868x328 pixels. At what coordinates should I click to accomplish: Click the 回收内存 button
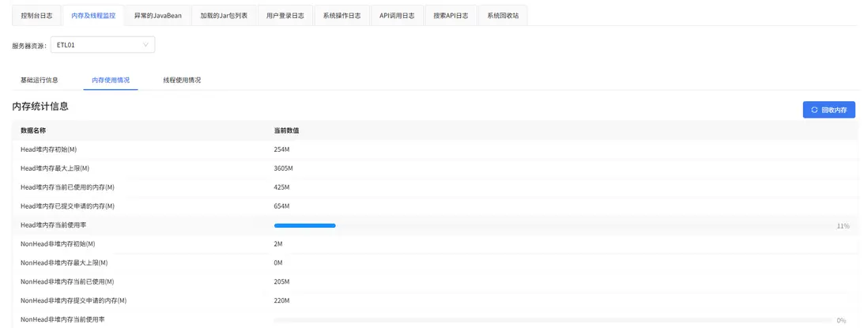[x=828, y=110]
